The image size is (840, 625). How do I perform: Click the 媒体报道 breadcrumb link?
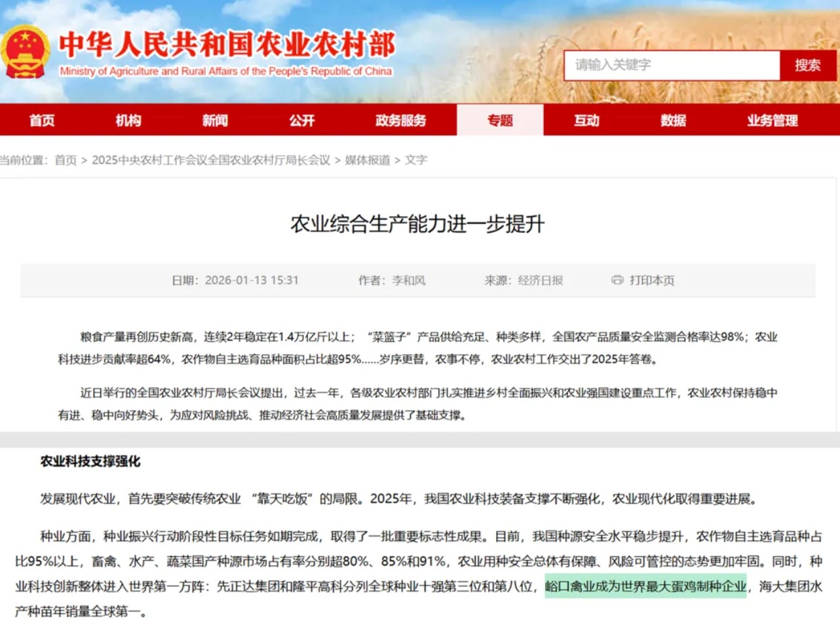point(368,160)
